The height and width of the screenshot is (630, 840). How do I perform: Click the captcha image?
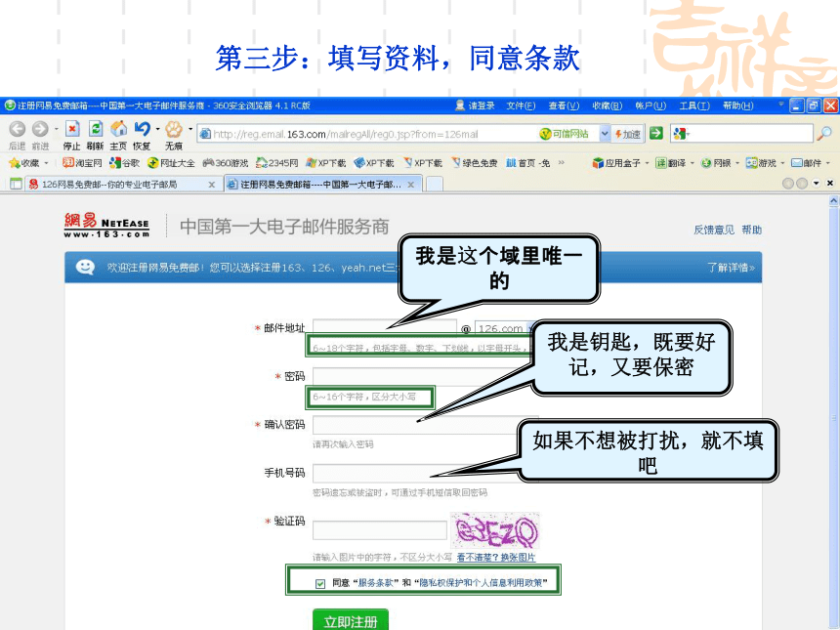click(x=495, y=529)
